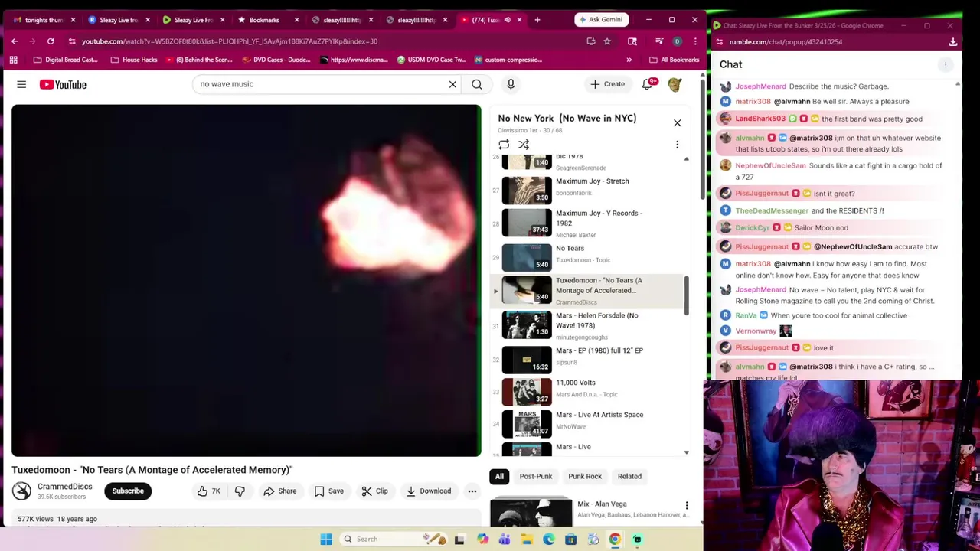Reload the YouTube page
The image size is (980, 551).
51,41
